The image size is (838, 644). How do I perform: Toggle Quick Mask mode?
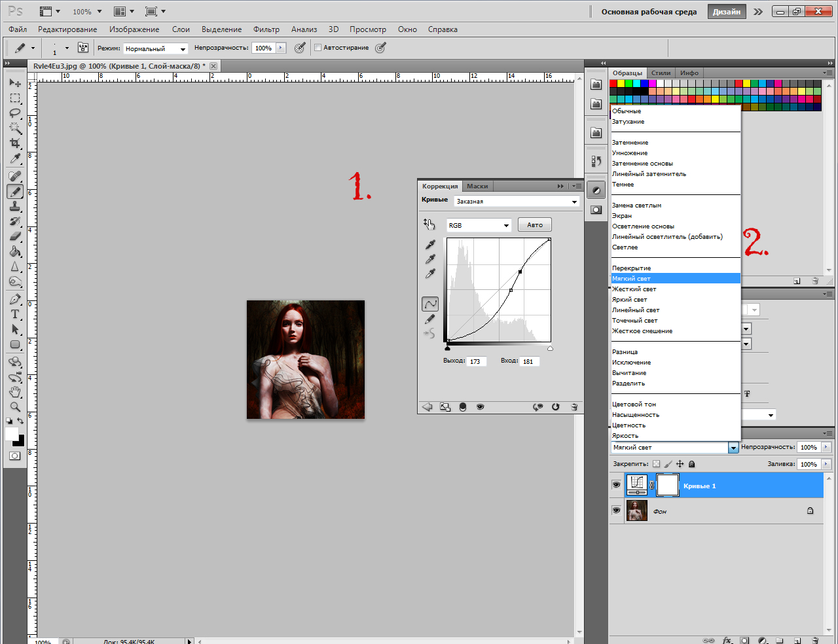(15, 456)
